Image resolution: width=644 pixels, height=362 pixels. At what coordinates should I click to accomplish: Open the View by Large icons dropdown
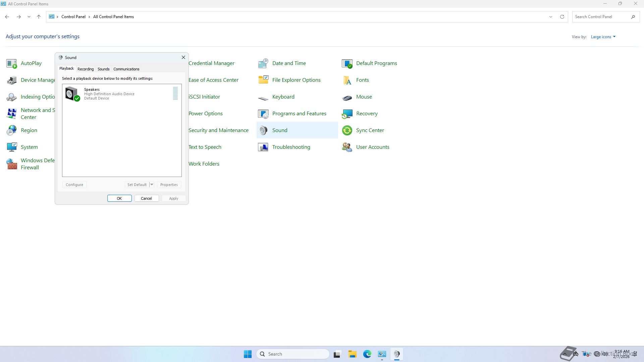[x=603, y=37]
